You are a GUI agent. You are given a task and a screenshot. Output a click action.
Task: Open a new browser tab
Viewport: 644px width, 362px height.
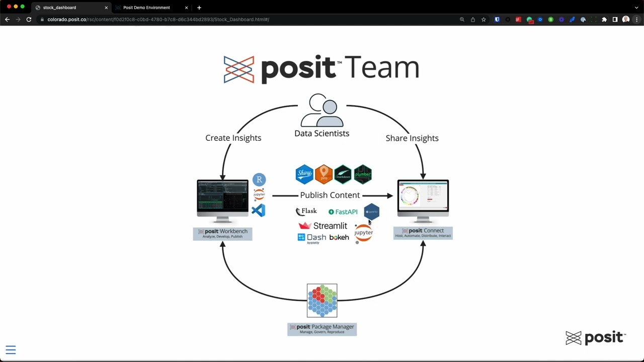coord(199,8)
